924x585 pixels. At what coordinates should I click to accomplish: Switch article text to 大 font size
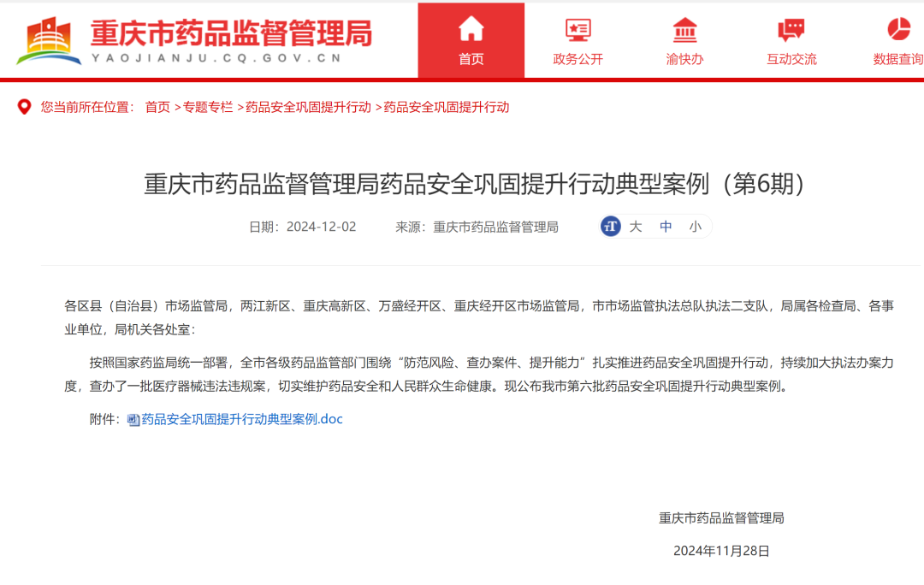coord(635,226)
